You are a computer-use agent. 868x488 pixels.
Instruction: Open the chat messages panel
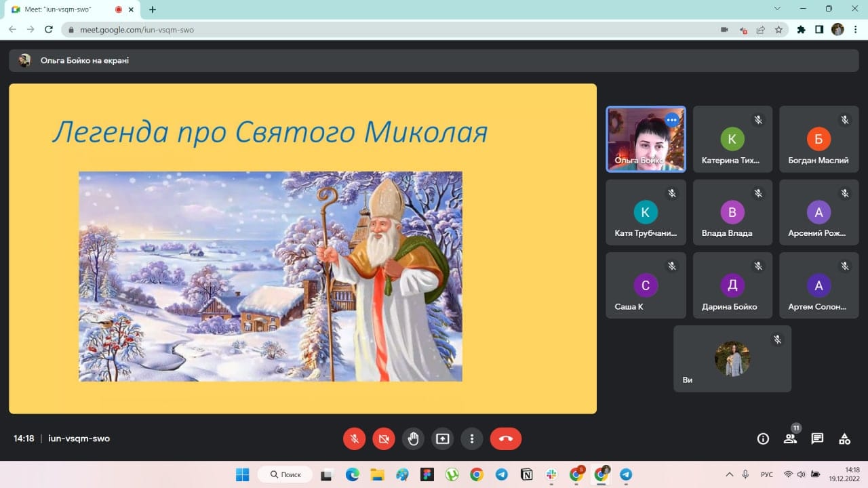click(817, 439)
